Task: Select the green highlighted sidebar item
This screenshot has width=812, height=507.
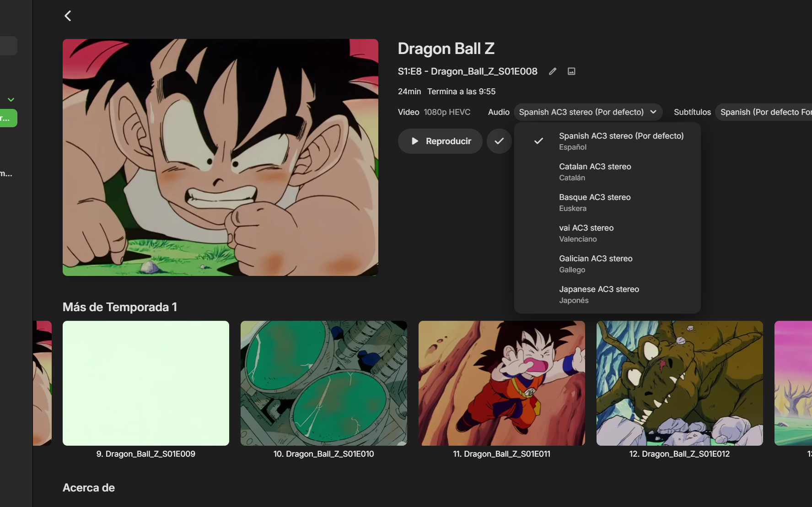Action: tap(8, 118)
